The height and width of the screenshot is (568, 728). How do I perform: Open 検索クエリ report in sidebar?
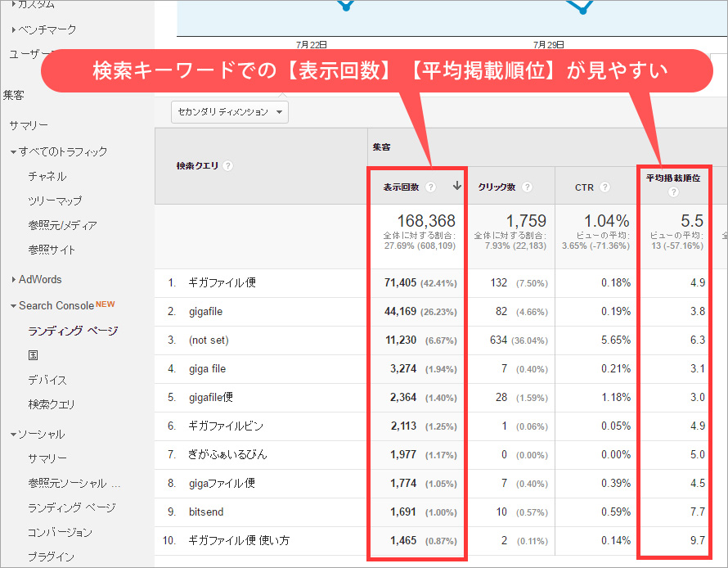52,404
